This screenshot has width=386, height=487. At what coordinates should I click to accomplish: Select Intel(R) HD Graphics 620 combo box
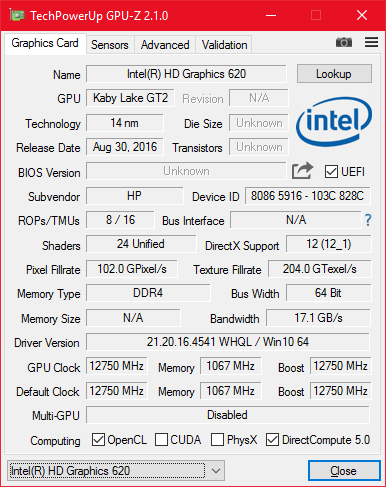coord(116,471)
